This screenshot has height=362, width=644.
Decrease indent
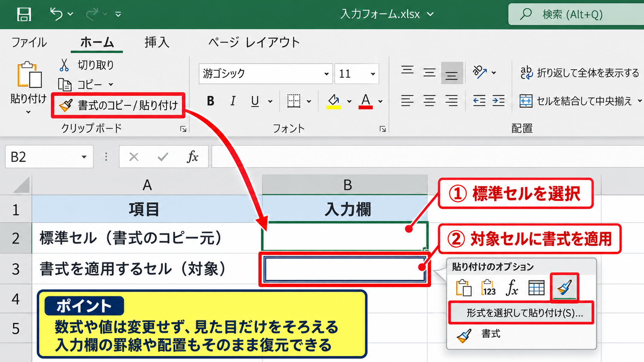coord(479,101)
